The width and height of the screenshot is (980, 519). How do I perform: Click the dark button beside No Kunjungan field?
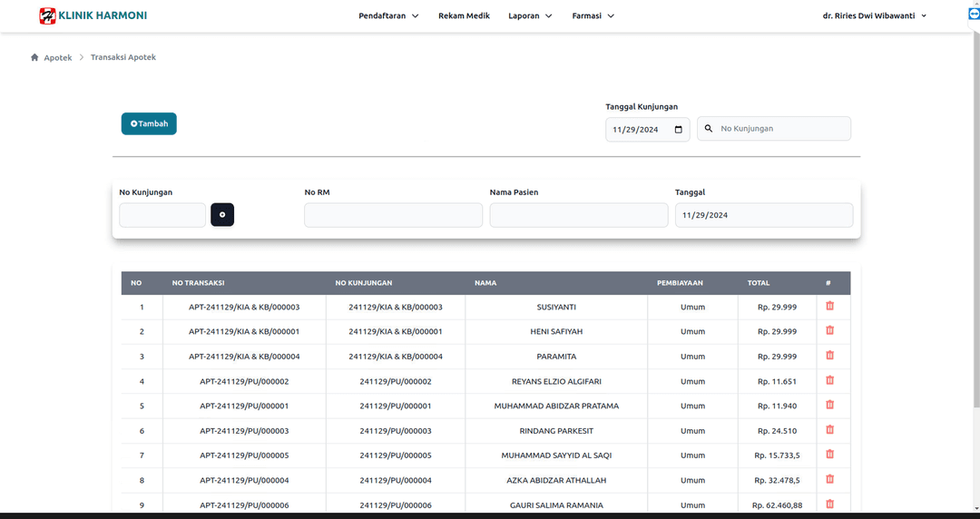222,214
